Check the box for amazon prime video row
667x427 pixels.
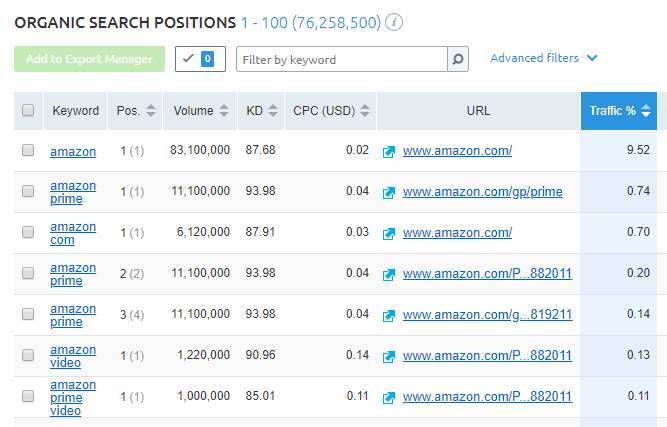tap(28, 396)
